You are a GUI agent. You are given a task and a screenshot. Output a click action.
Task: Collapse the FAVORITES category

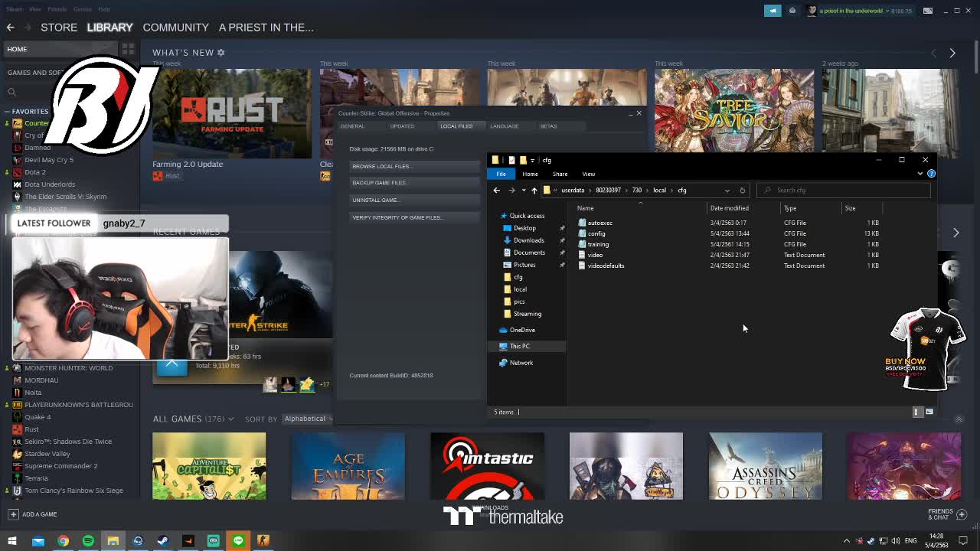pos(7,111)
